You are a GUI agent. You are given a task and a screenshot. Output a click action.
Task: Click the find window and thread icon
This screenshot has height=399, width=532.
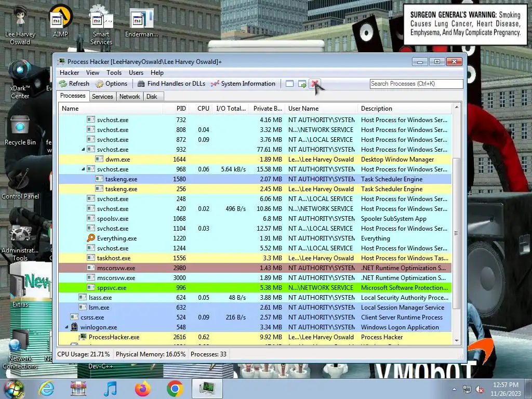(x=302, y=84)
